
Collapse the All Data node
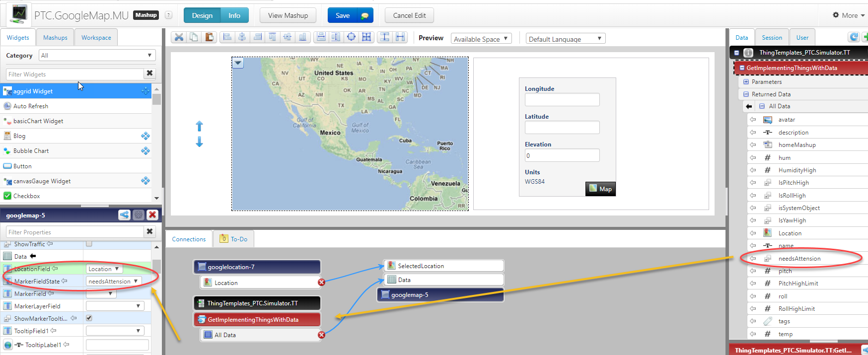(x=762, y=106)
